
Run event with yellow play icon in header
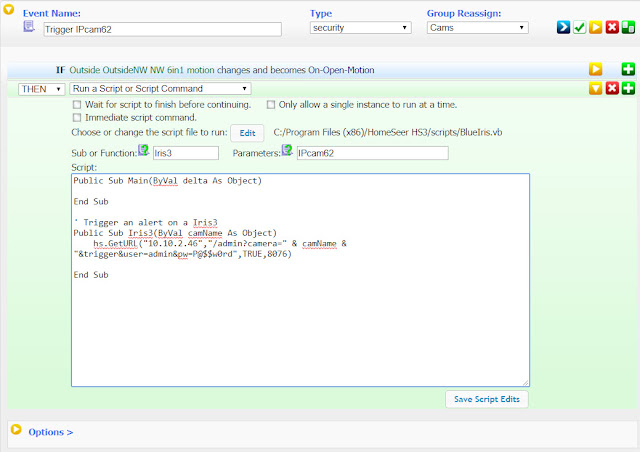(x=596, y=27)
